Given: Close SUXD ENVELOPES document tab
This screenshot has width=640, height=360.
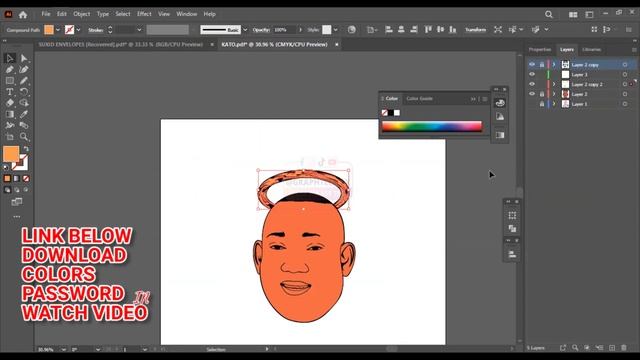Looking at the screenshot, I should 212,44.
